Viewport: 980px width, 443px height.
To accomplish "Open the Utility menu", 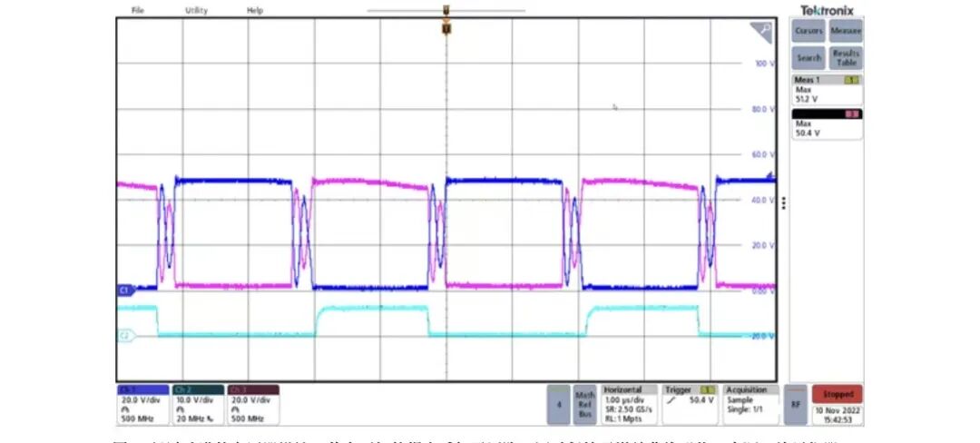I will coord(196,10).
